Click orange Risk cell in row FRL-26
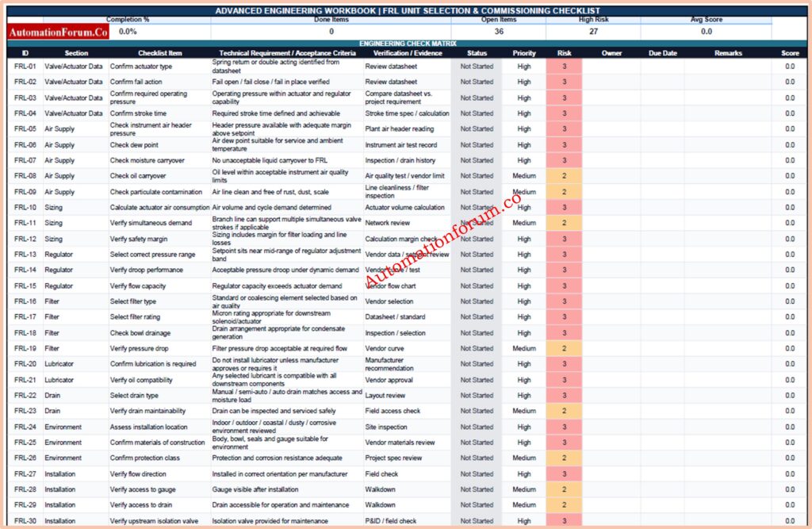The height and width of the screenshot is (529, 812). point(564,458)
